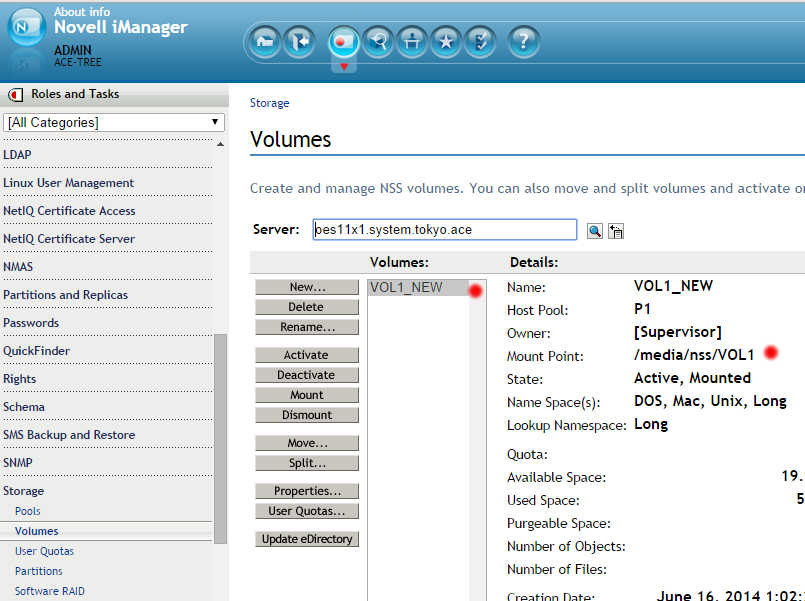805x601 pixels.
Task: Open the View Objects magnifier icon
Action: 378,41
